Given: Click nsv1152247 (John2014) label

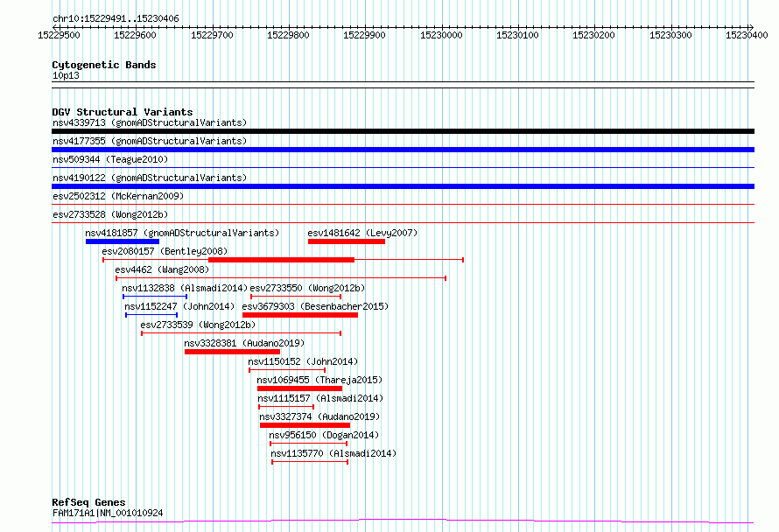Looking at the screenshot, I should pyautogui.click(x=179, y=306).
